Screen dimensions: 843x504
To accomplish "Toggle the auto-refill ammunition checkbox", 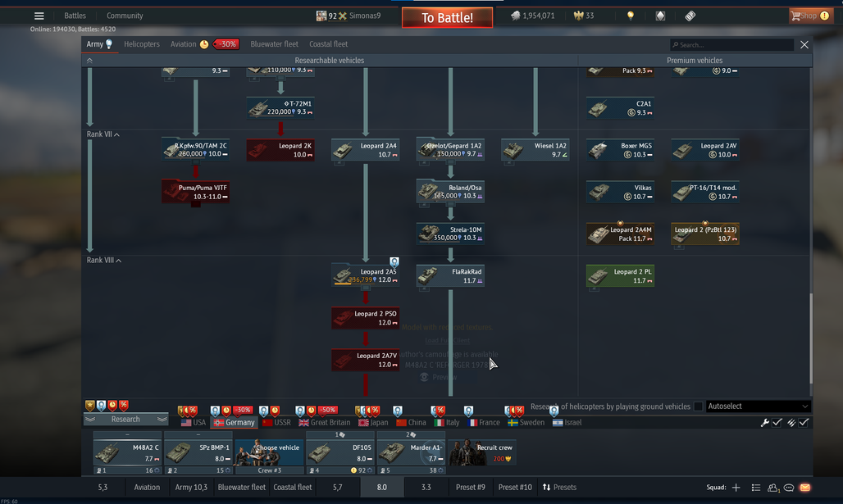I will 804,422.
